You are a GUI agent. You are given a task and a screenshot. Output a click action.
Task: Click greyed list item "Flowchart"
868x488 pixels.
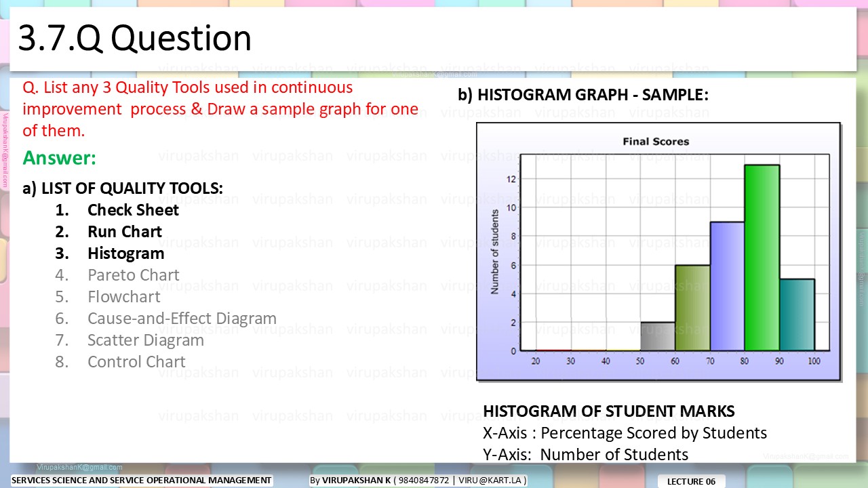[x=124, y=297]
